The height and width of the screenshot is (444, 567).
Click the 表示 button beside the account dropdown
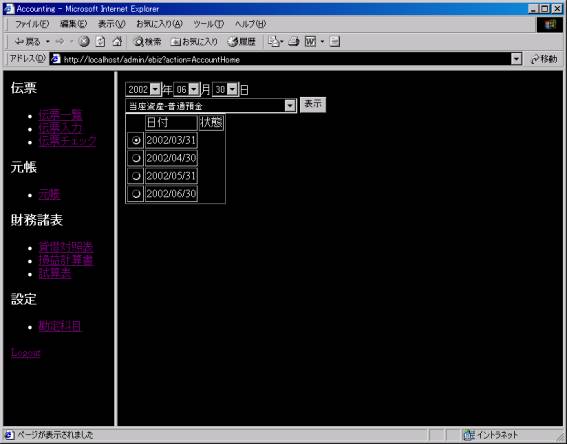click(313, 104)
